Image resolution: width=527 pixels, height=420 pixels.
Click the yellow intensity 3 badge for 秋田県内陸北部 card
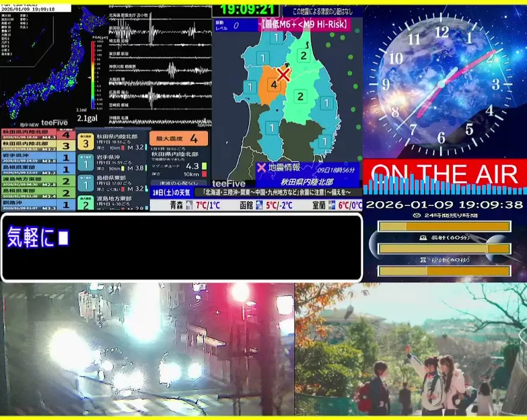(x=86, y=142)
